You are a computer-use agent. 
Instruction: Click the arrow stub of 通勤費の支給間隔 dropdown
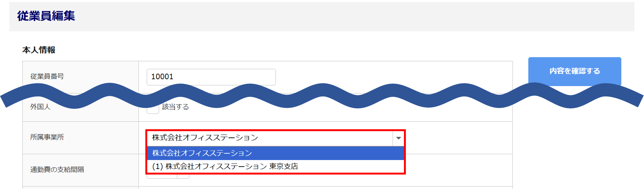(x=183, y=176)
